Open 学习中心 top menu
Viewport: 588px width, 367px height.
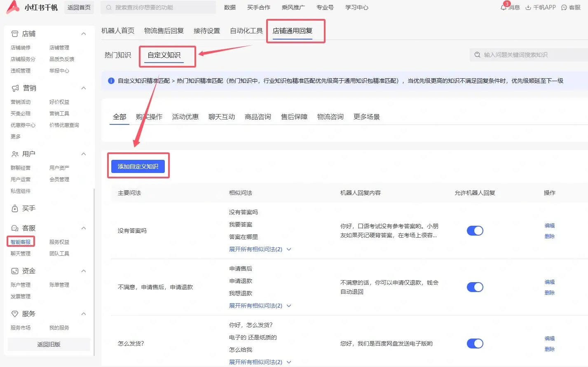[357, 7]
